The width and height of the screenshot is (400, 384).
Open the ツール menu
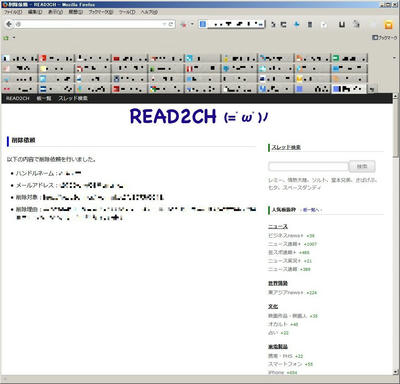coord(127,12)
